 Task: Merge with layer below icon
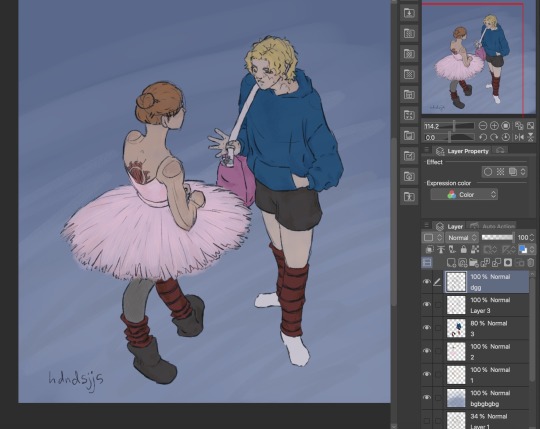tap(497, 263)
